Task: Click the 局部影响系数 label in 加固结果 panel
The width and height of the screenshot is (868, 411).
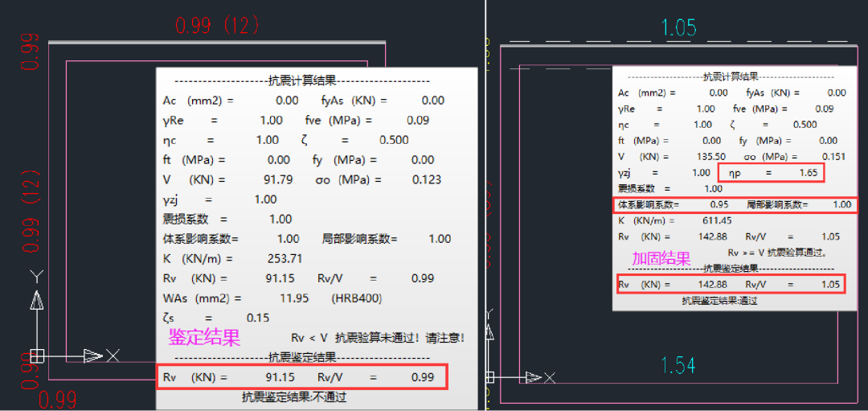Action: pos(776,204)
